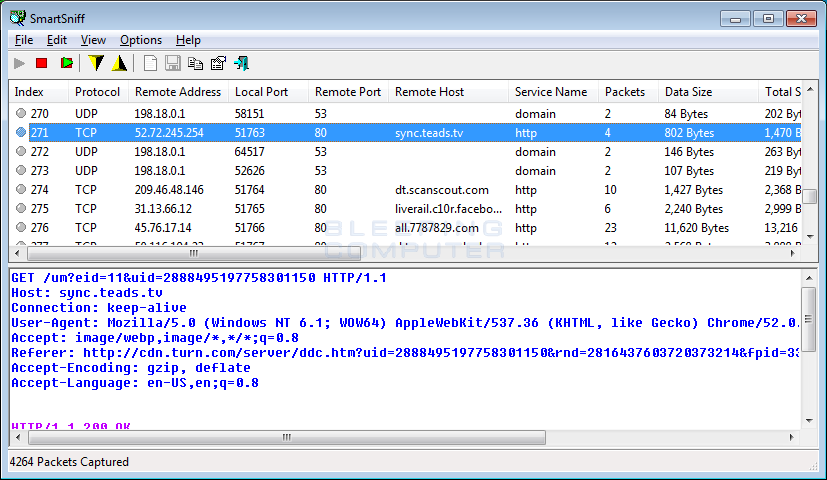
Task: Click the GET /um?eid=11 request line
Action: pyautogui.click(x=199, y=277)
